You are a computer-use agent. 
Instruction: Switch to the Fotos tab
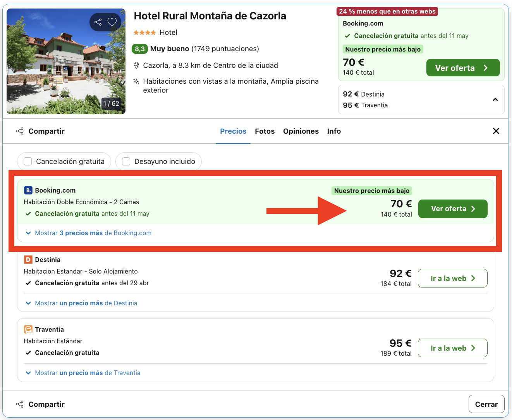point(265,131)
